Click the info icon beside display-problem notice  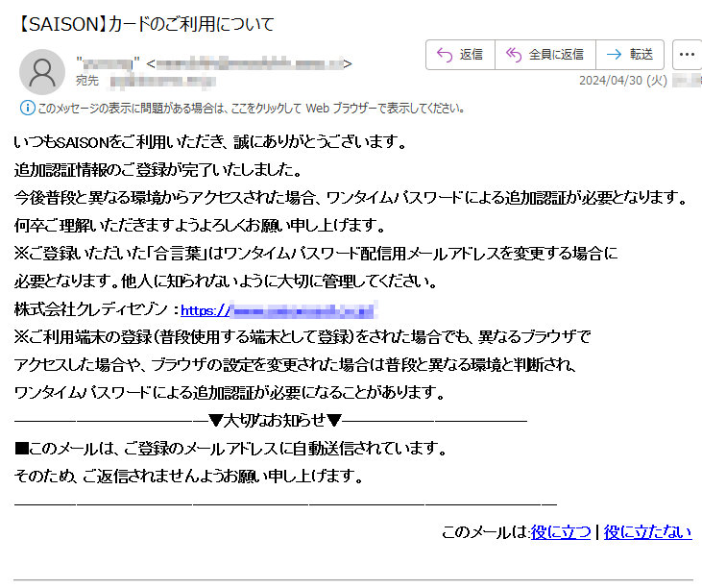coord(27,108)
